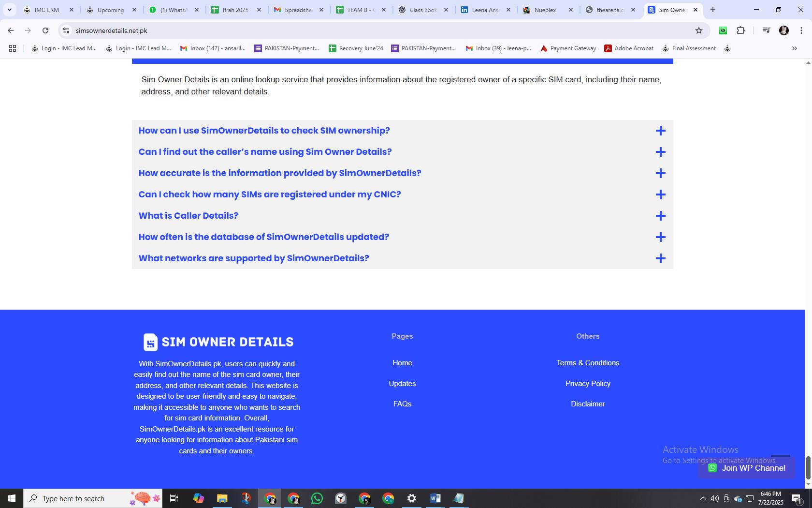The width and height of the screenshot is (812, 508).
Task: Open the FAQs footer link
Action: 402,404
